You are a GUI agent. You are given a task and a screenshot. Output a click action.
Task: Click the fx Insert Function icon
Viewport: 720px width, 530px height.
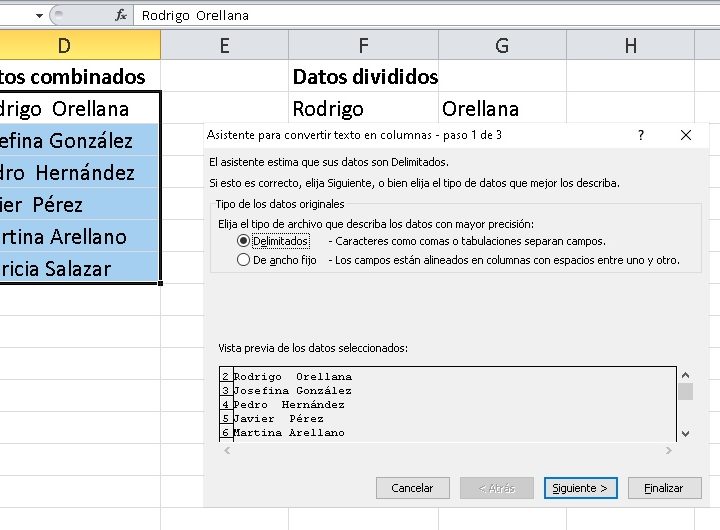121,15
